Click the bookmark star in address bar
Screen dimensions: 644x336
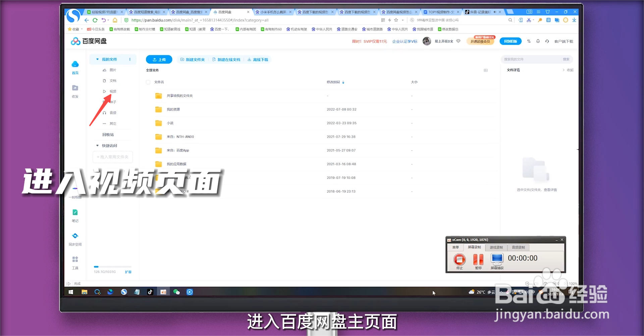[396, 20]
